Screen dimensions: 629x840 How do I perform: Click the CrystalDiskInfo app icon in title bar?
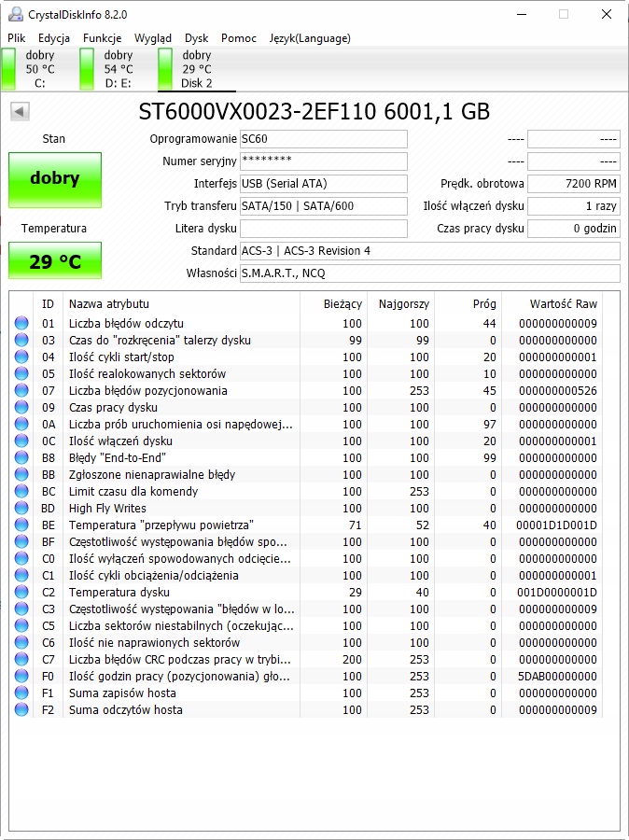pyautogui.click(x=16, y=14)
